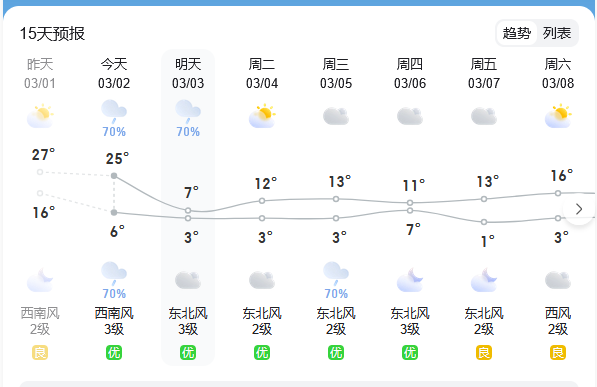Click the 周二 03/04 partly sunny icon
The width and height of the screenshot is (597, 387).
[262, 116]
